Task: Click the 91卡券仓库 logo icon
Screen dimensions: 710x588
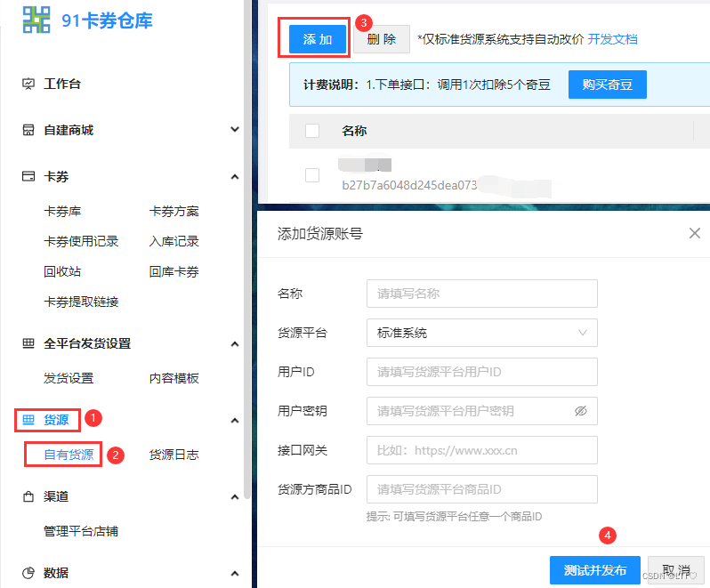Action: (36, 20)
